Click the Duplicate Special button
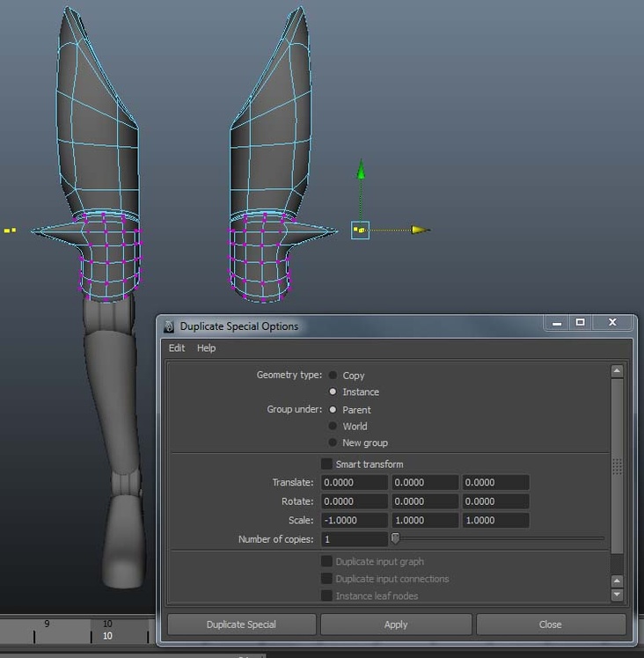644x658 pixels. (x=241, y=625)
